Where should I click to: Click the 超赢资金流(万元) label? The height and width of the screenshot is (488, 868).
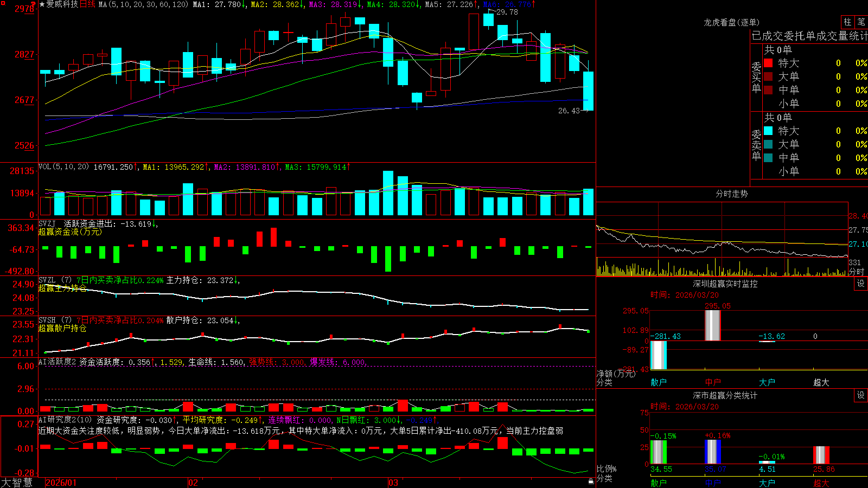70,232
